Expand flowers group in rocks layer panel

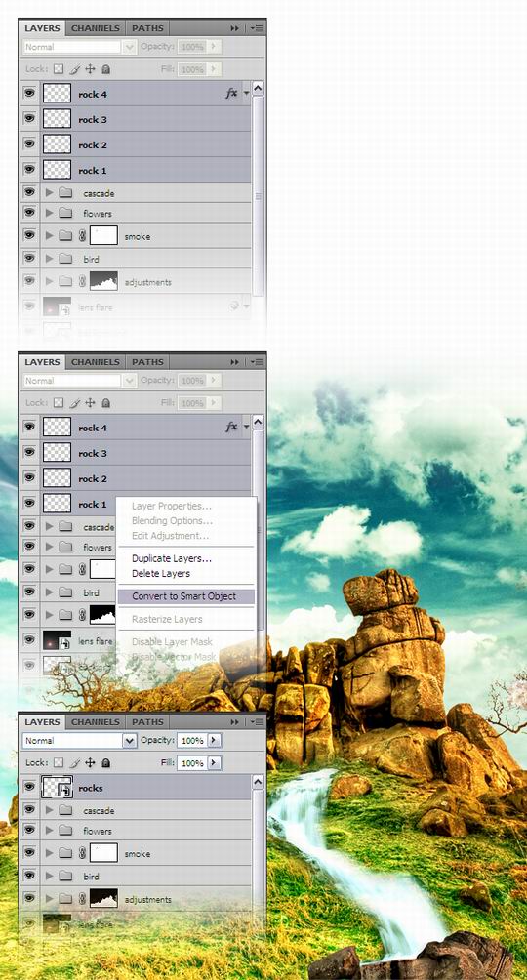pos(50,831)
